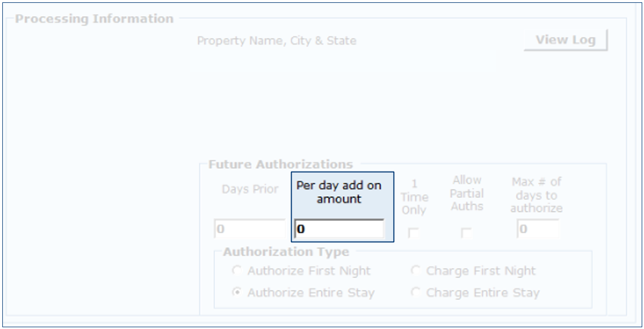The height and width of the screenshot is (329, 644).
Task: Click the blank Property Name text field
Action: pos(343,61)
